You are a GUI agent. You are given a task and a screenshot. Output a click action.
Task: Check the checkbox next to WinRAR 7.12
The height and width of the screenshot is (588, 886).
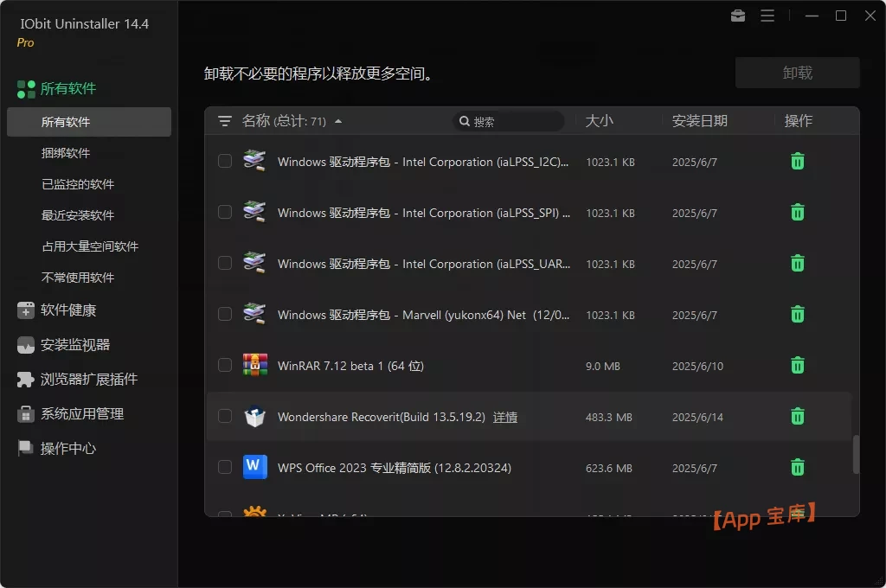(x=224, y=365)
